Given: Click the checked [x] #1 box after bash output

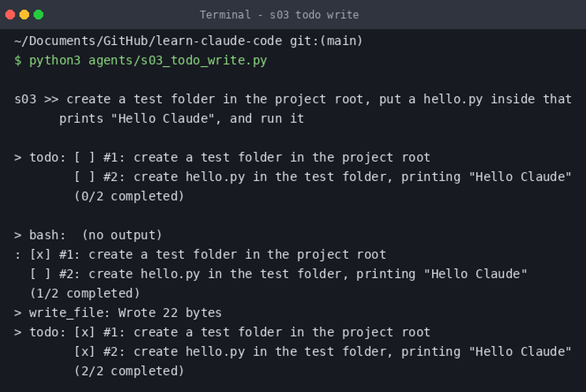Looking at the screenshot, I should pyautogui.click(x=40, y=255).
